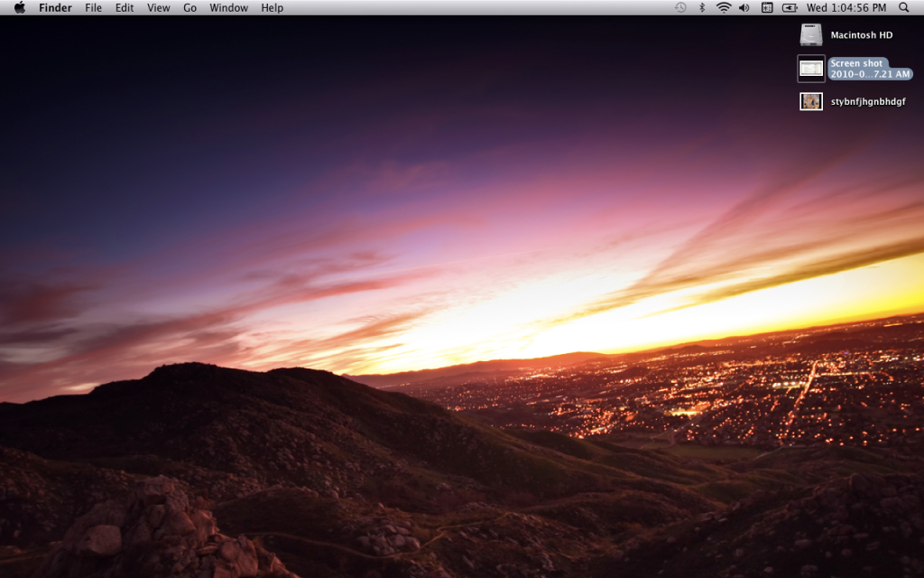Select the Macintosh HD drive icon
The height and width of the screenshot is (578, 924).
[811, 35]
